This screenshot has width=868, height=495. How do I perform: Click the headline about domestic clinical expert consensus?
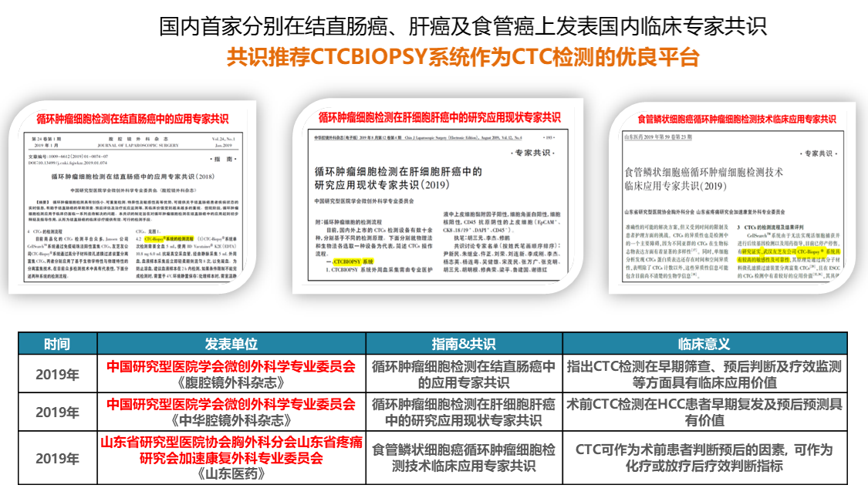click(x=463, y=26)
